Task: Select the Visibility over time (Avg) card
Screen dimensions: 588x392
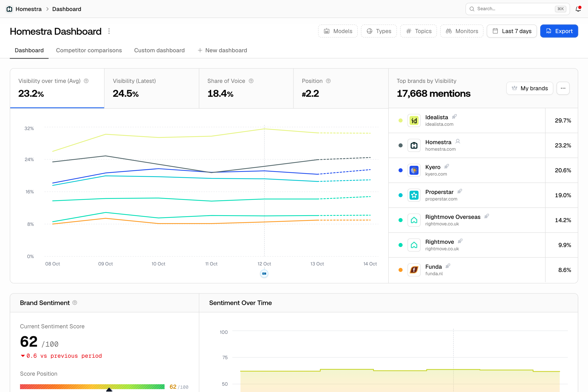Action: pos(57,88)
